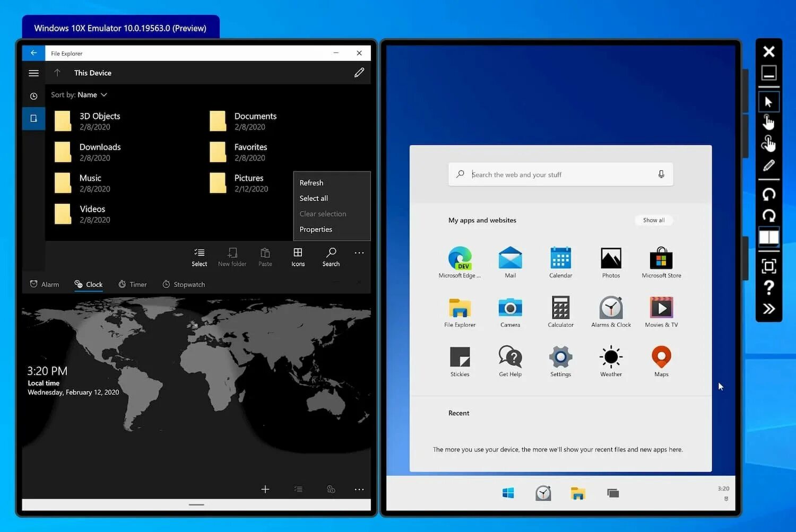Click the Show all button

(x=654, y=220)
